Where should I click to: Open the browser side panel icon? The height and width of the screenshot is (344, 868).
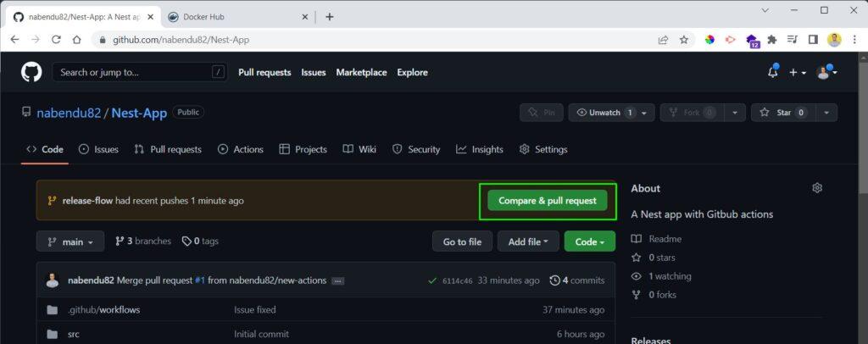[x=813, y=40]
